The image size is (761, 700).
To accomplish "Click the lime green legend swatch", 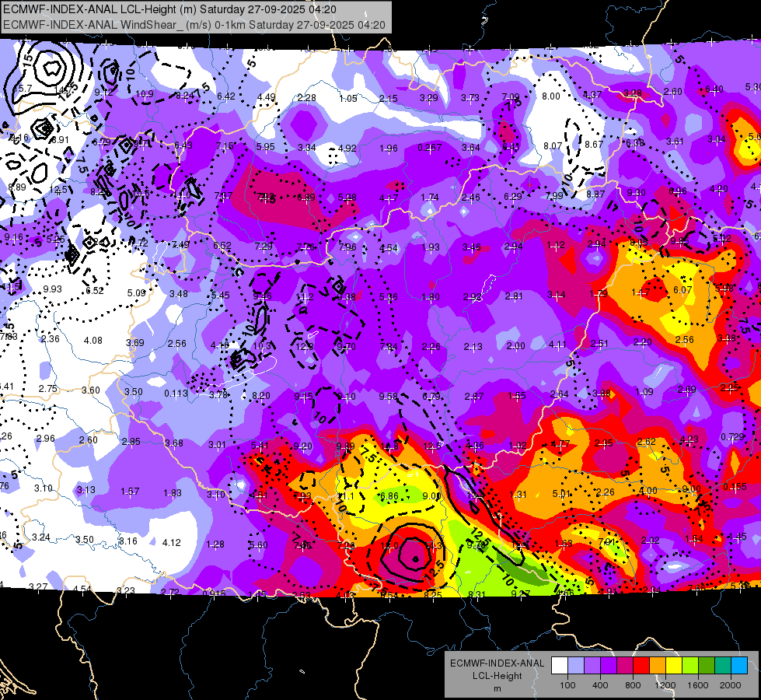I will [x=689, y=665].
